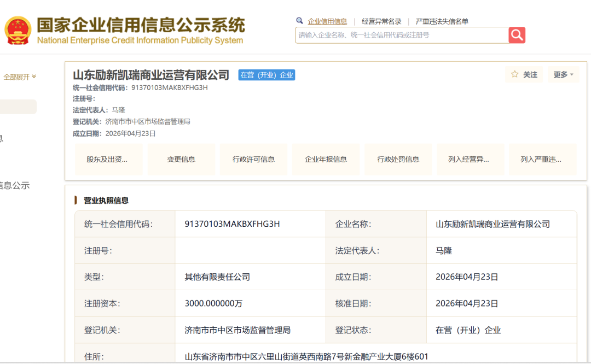Go to 行政许可信息 section
This screenshot has height=364, width=591.
[x=253, y=160]
